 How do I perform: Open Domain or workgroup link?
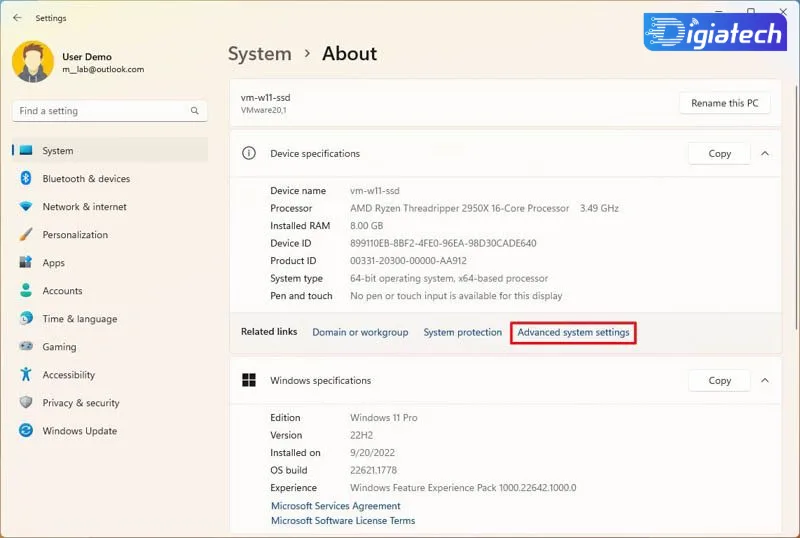point(360,332)
